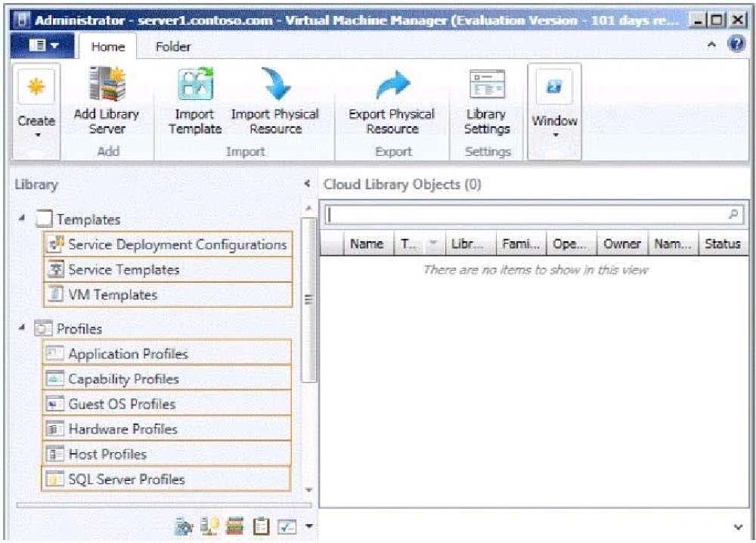Click the Hardware Profiles icon

tap(54, 428)
